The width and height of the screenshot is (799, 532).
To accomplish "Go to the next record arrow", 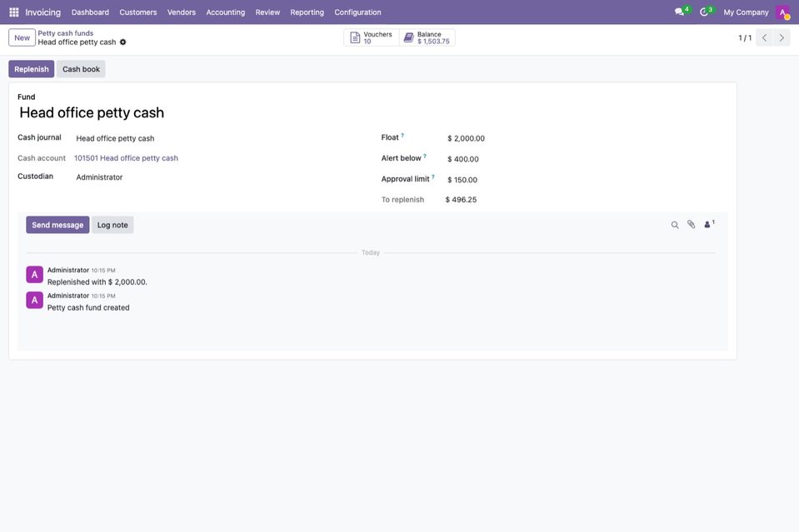I will (782, 37).
